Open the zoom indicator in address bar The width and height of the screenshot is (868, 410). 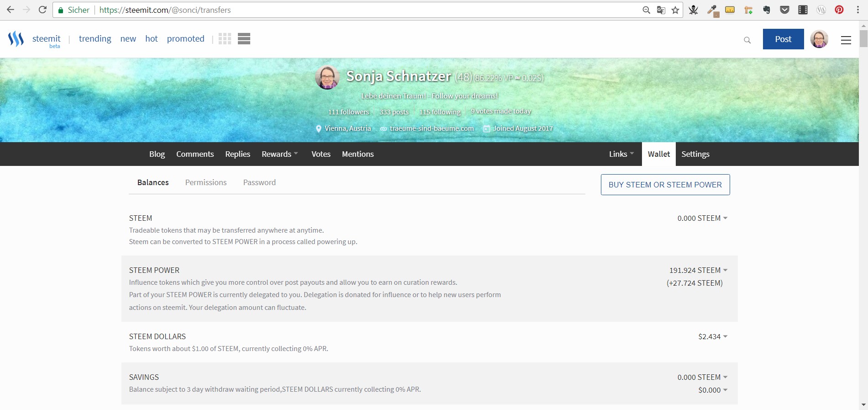tap(646, 10)
